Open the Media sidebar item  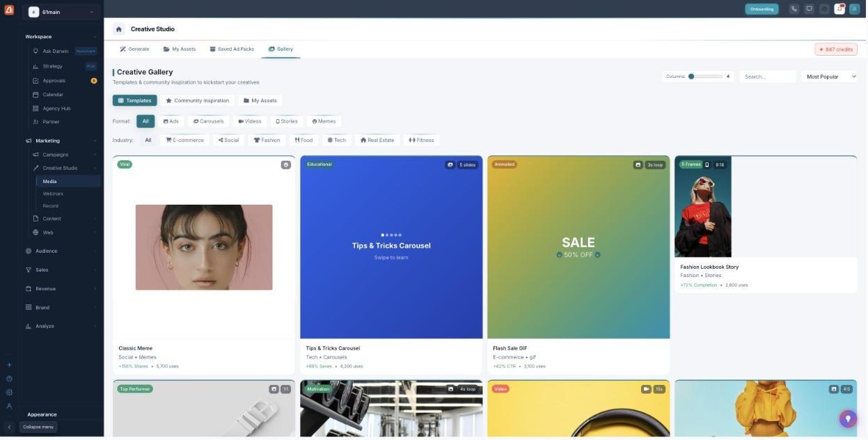click(x=68, y=181)
